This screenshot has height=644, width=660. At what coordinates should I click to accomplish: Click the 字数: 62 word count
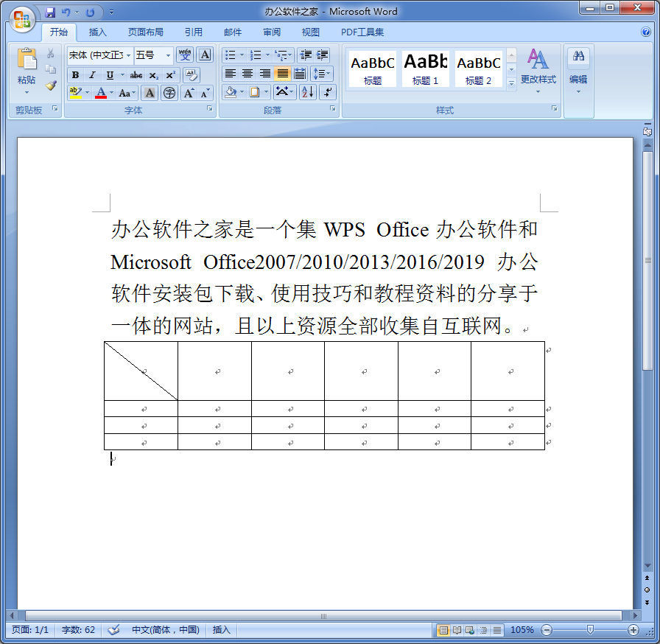click(78, 630)
